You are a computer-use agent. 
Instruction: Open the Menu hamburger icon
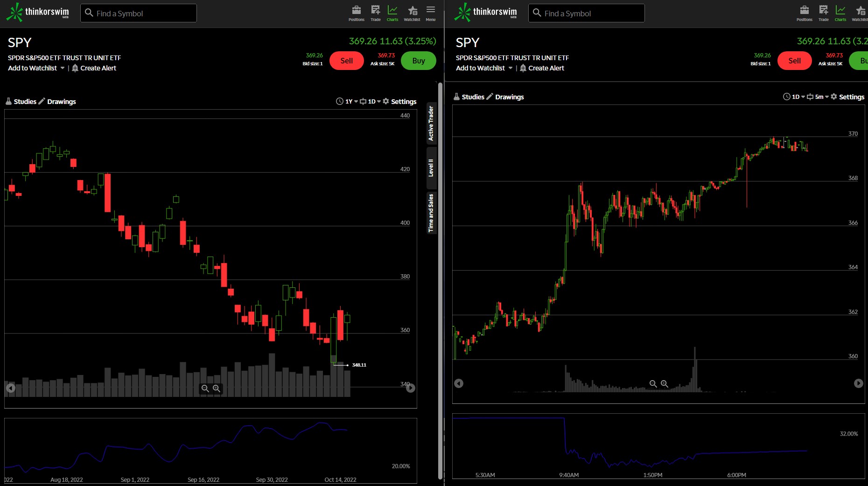point(430,13)
